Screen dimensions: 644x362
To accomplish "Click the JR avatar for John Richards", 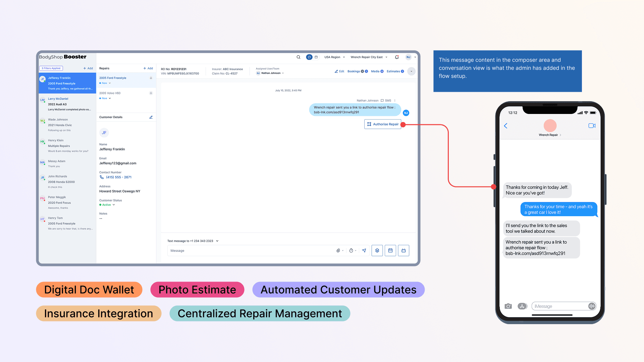I will click(43, 178).
